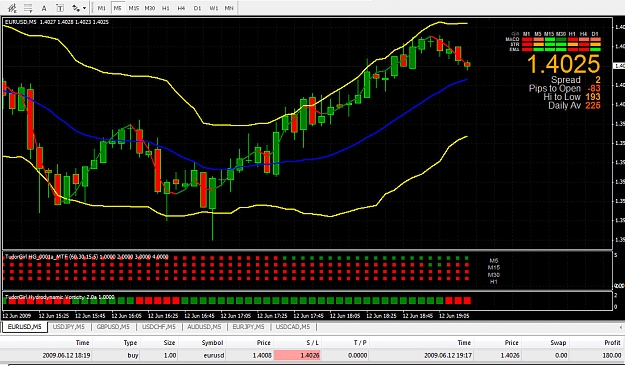Open the AUDUSD,M5 chart tab
625x366 pixels.
(204, 327)
